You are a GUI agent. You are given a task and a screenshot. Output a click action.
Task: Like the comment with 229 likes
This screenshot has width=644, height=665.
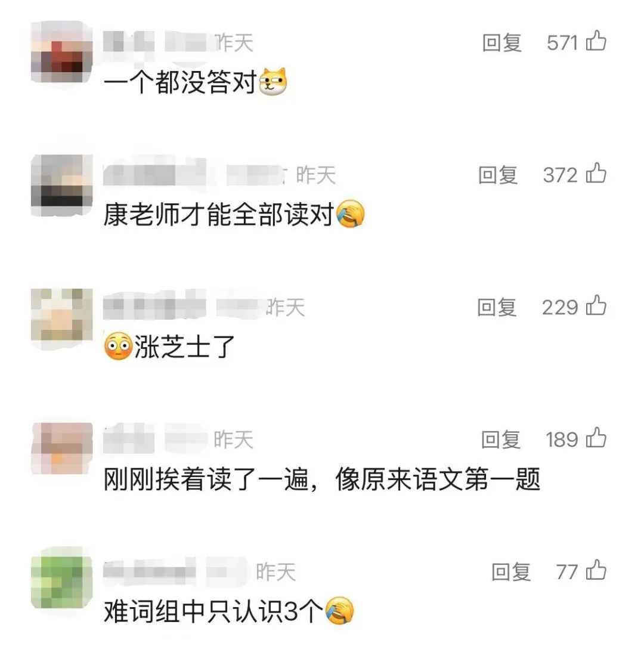click(x=596, y=306)
